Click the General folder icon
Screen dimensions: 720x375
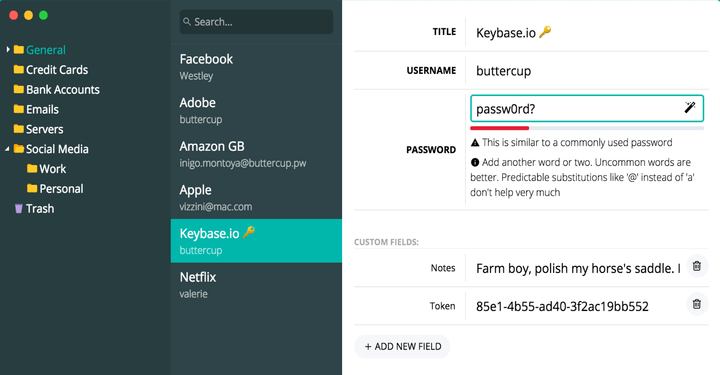pyautogui.click(x=19, y=50)
